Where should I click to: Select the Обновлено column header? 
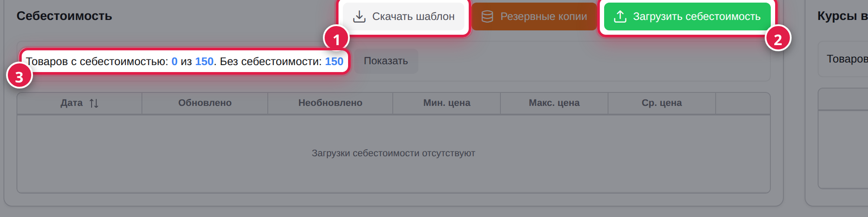(205, 103)
